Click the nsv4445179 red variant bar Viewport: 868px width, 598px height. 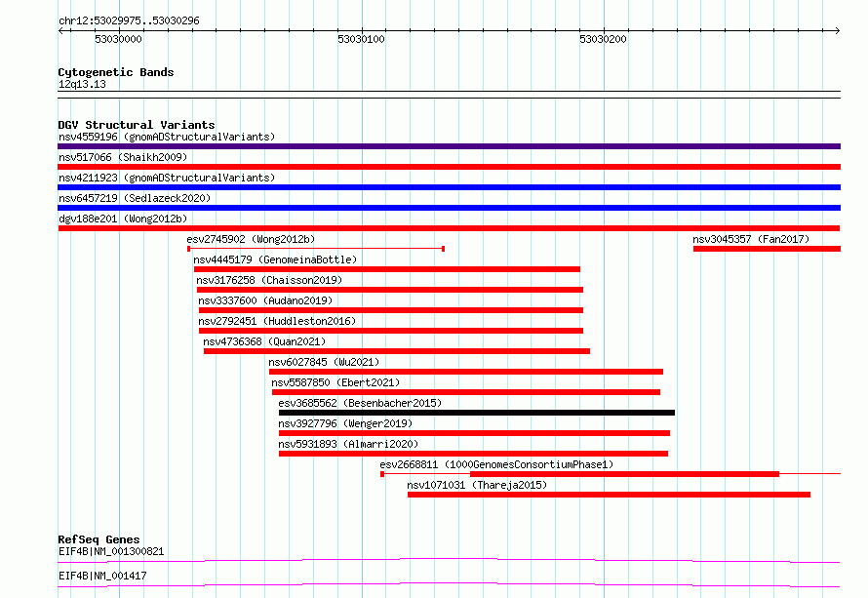pos(387,269)
